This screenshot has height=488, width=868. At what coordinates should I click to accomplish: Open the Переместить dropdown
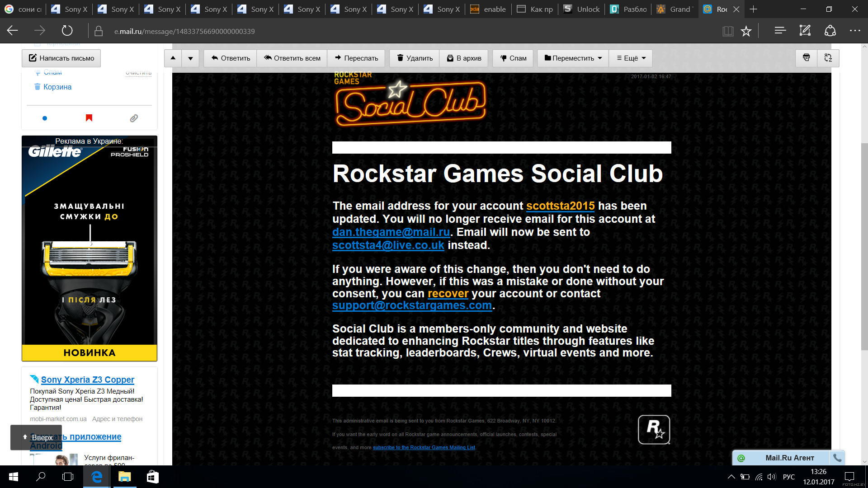pyautogui.click(x=573, y=58)
